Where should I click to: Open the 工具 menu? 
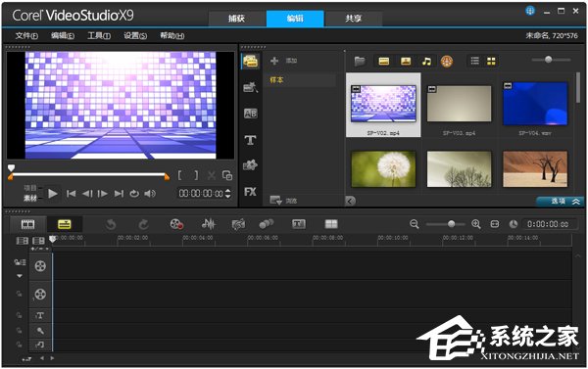[99, 35]
